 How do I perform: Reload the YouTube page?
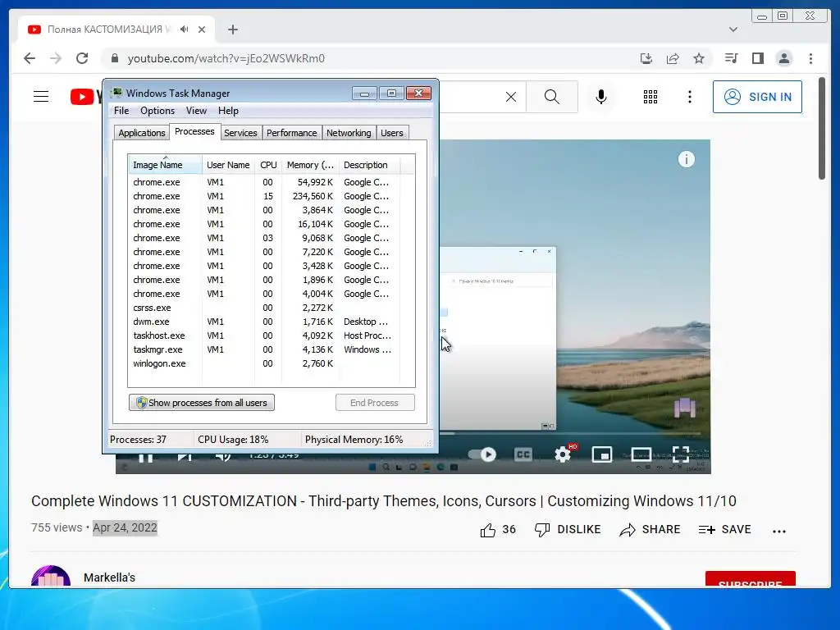tap(82, 58)
